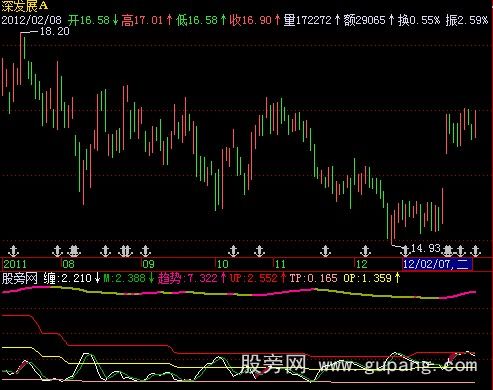The image size is (493, 390).
Task: Click the TP:0.165 indicator value
Action: click(313, 278)
